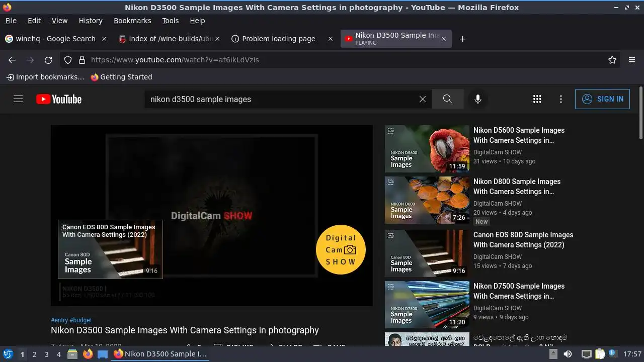This screenshot has height=362, width=644.
Task: Open Canon EOS 80D sidebar title link
Action: 523,240
